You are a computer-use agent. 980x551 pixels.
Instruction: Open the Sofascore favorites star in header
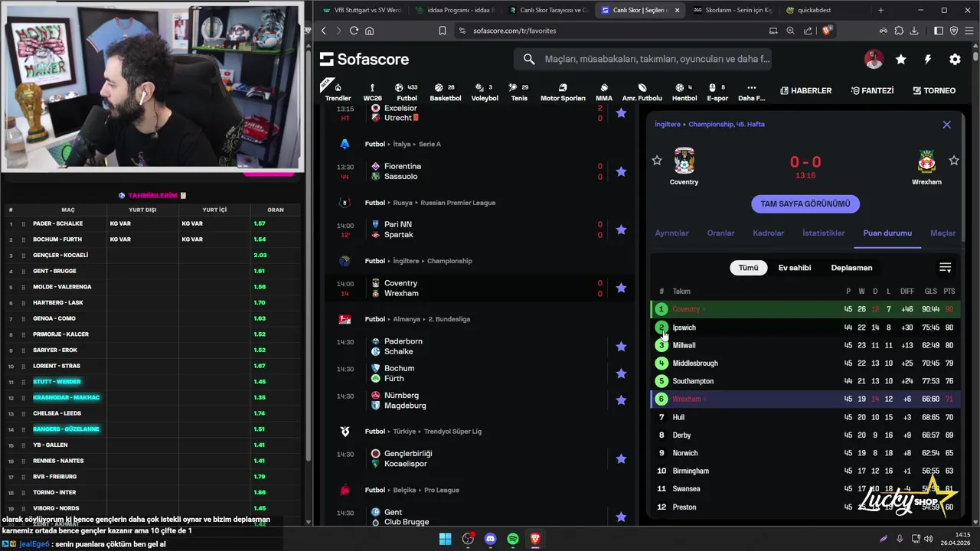point(901,59)
